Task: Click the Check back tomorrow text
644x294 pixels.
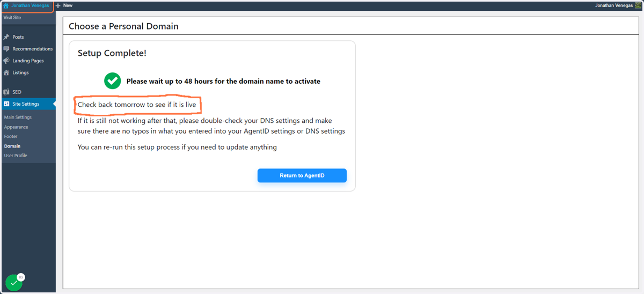Action: [137, 105]
